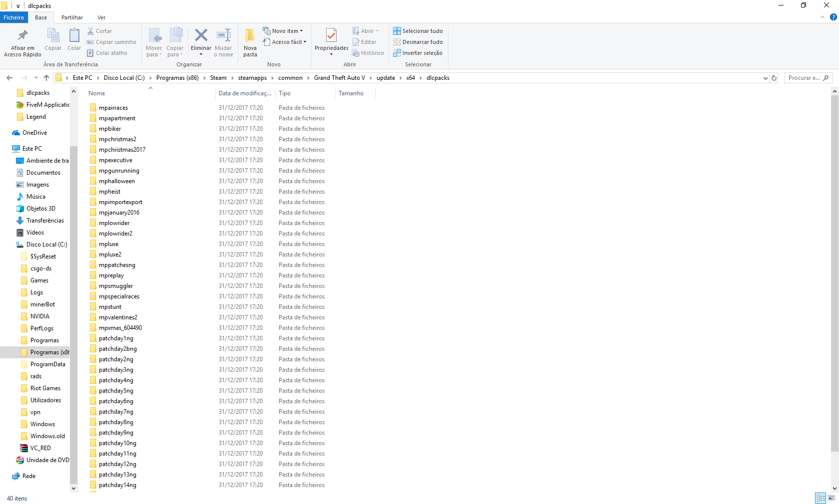The height and width of the screenshot is (504, 839).
Task: Switch to the Base ribbon tab
Action: [x=41, y=17]
